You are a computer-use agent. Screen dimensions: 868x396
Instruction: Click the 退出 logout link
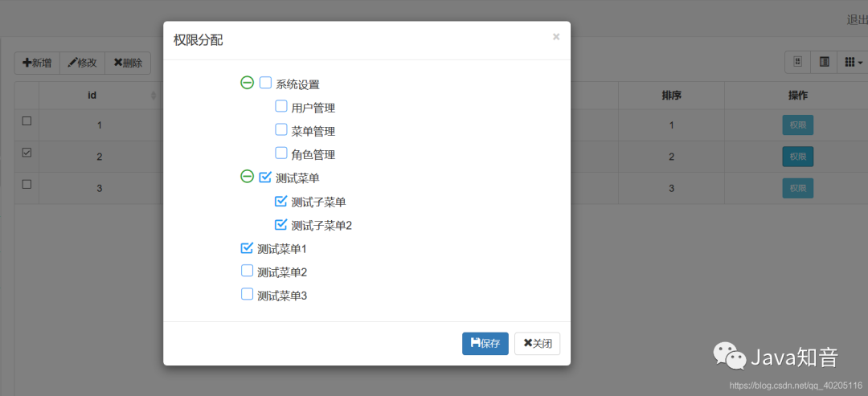[x=857, y=20]
